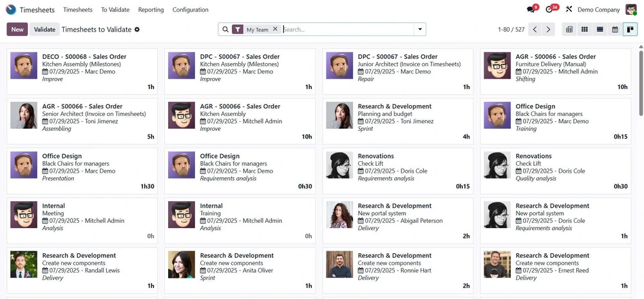Click the search magnifier icon
This screenshot has height=299, width=644.
pos(225,30)
